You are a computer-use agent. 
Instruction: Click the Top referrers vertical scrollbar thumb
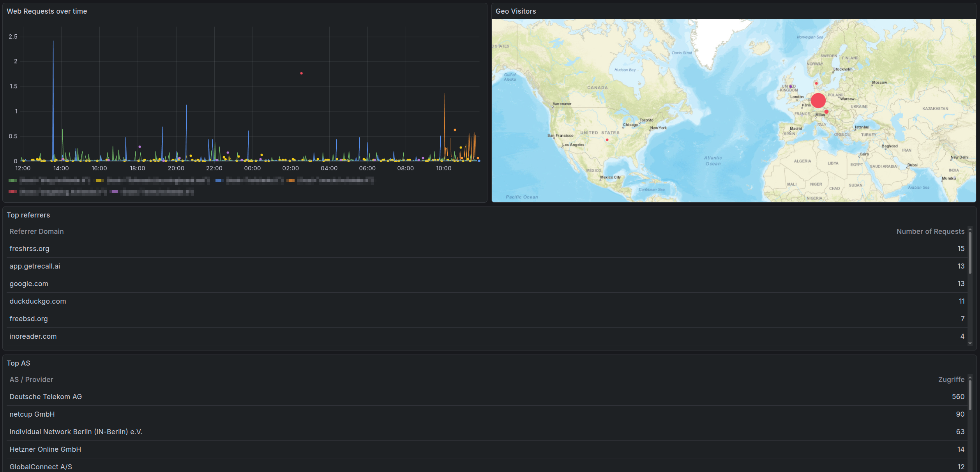[x=970, y=253]
